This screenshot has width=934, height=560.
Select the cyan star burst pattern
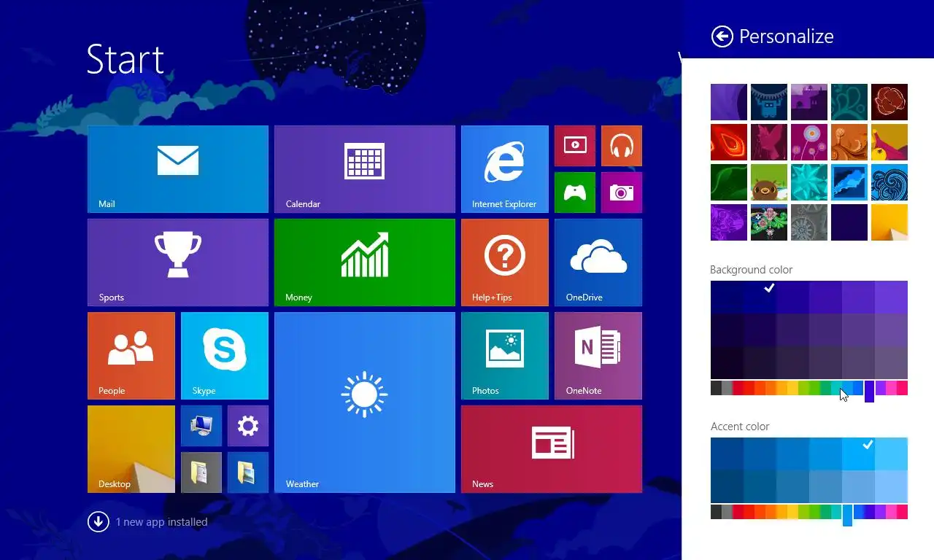(x=809, y=182)
